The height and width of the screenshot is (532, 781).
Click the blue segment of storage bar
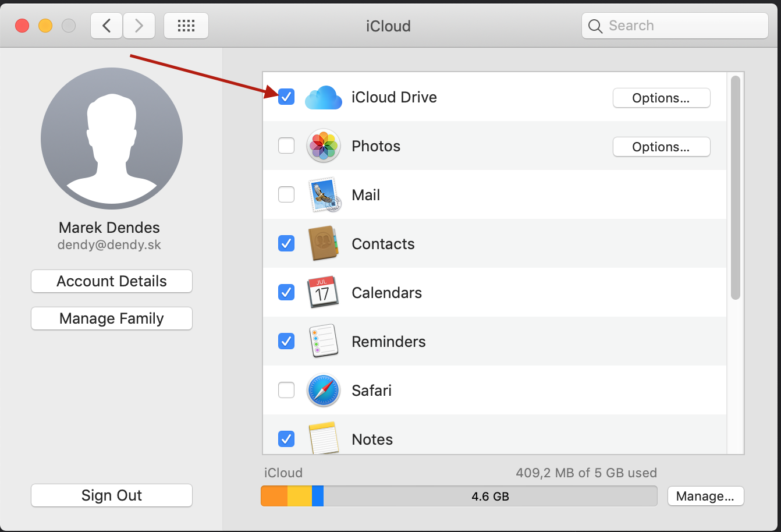318,496
